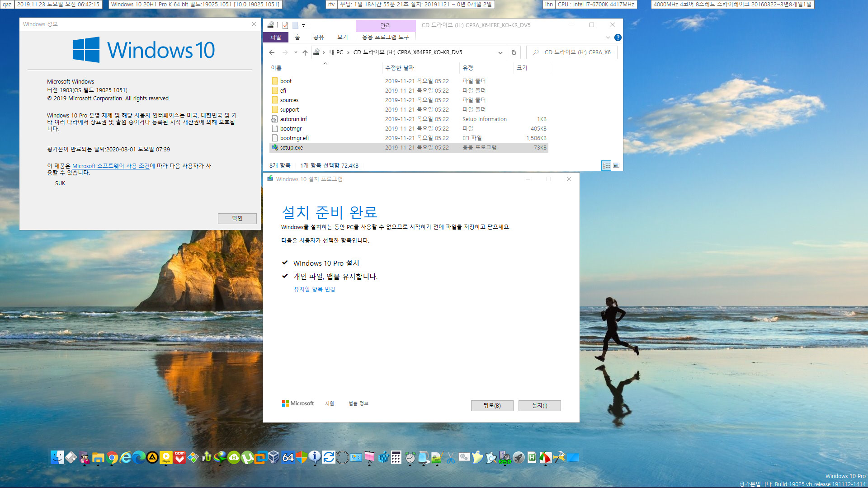Launch Registry Editor cube icon
The width and height of the screenshot is (868, 488).
383,458
